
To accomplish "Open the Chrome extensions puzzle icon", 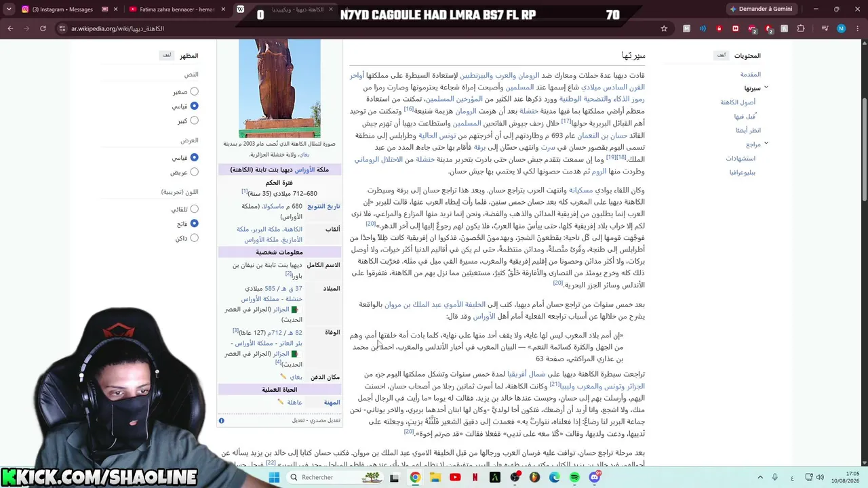I will pos(801,28).
